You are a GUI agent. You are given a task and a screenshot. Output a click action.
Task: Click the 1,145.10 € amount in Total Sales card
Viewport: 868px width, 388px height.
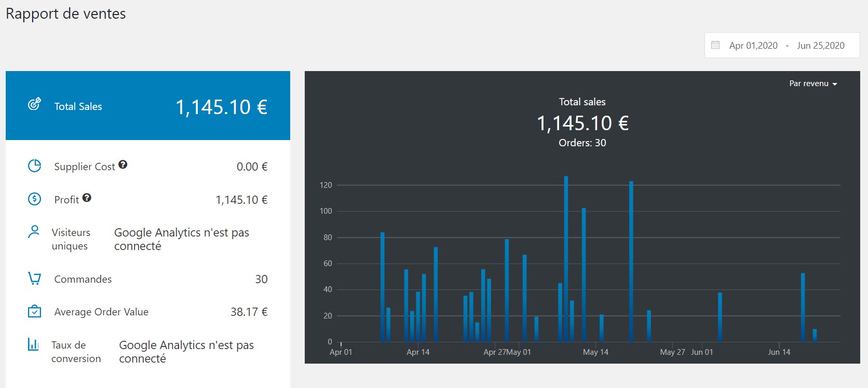(222, 107)
